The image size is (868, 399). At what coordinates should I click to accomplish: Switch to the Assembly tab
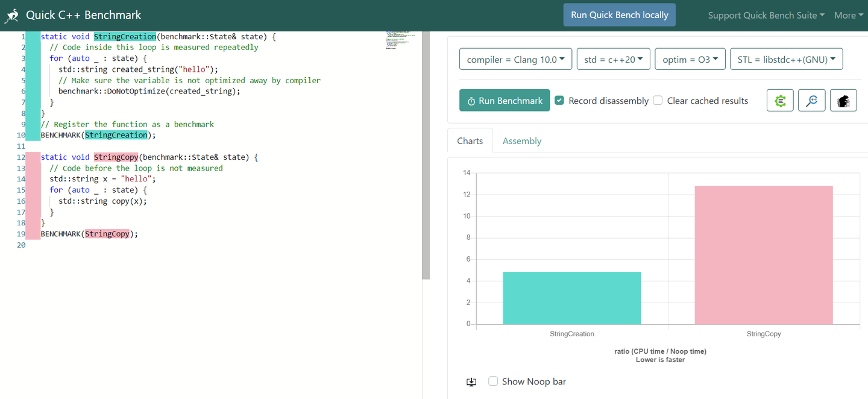point(522,141)
